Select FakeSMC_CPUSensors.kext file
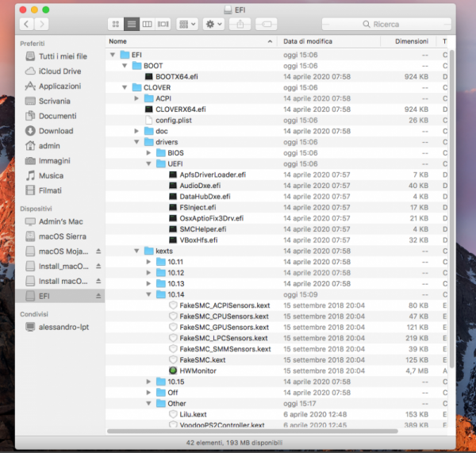This screenshot has height=453, width=476. (278, 317)
